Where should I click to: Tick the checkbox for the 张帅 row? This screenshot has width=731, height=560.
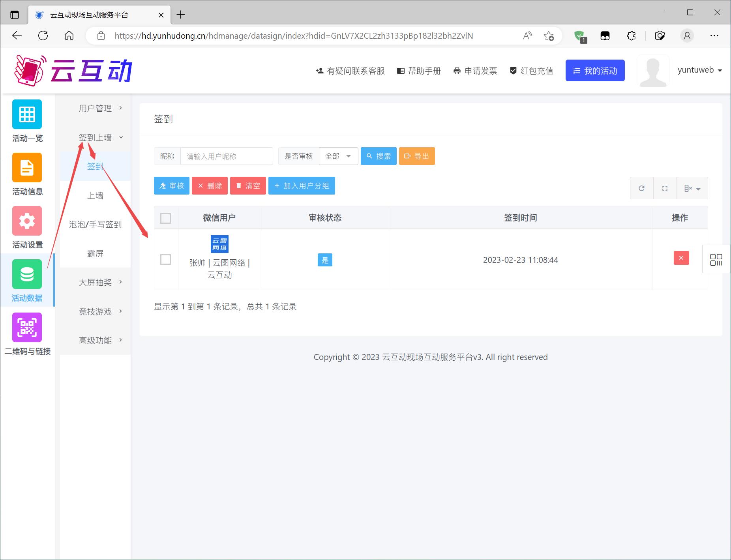(166, 260)
